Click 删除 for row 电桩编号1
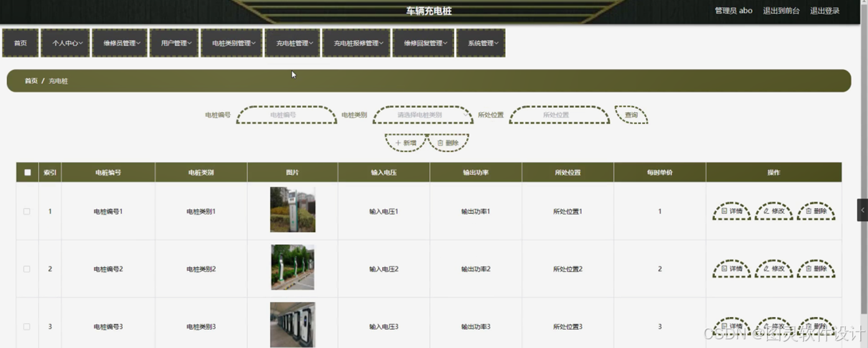868x348 pixels. tap(816, 211)
